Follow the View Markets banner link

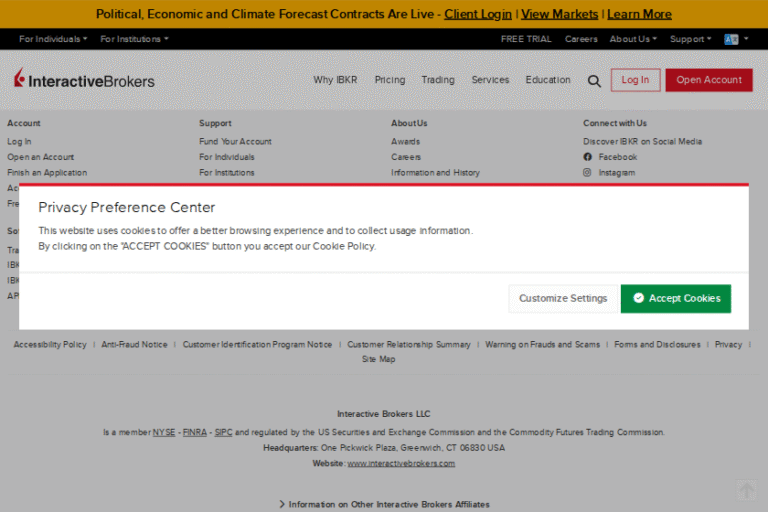(560, 14)
